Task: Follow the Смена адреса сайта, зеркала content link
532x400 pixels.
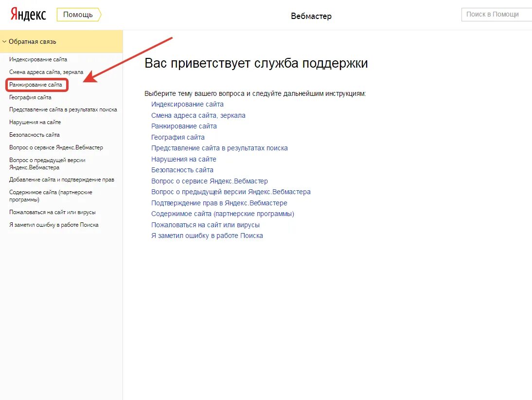Action: (x=198, y=115)
